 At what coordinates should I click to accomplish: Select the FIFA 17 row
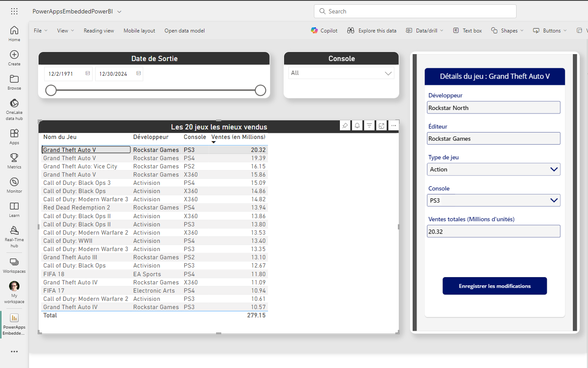point(155,291)
